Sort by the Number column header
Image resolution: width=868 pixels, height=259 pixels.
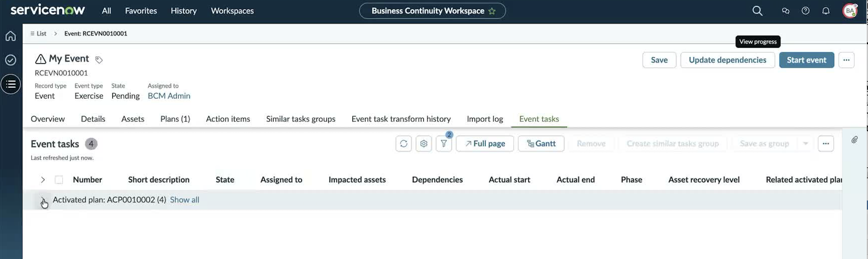tap(87, 180)
